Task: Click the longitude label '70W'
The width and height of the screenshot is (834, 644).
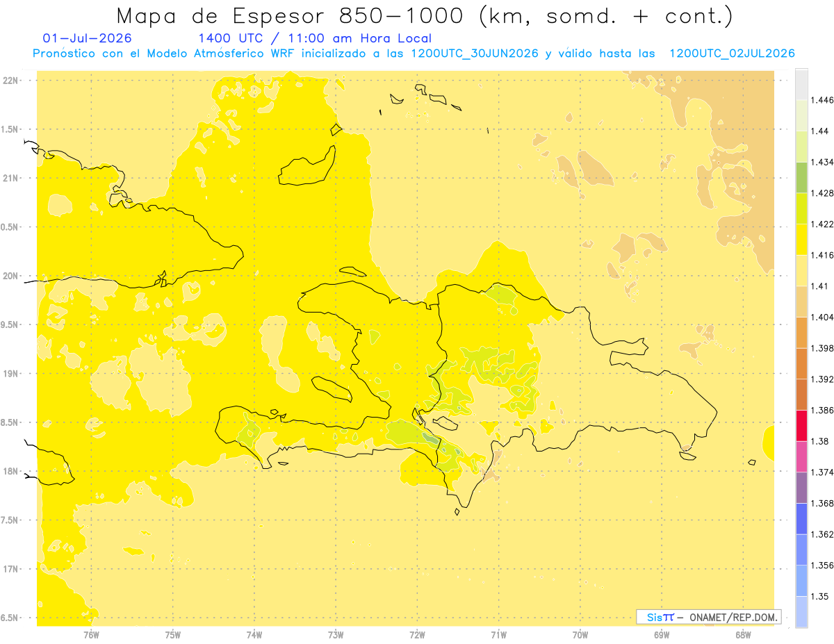Action: (580, 634)
